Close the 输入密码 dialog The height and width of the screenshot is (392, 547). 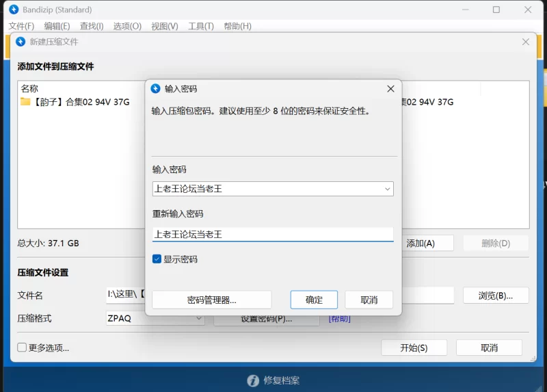pos(390,89)
